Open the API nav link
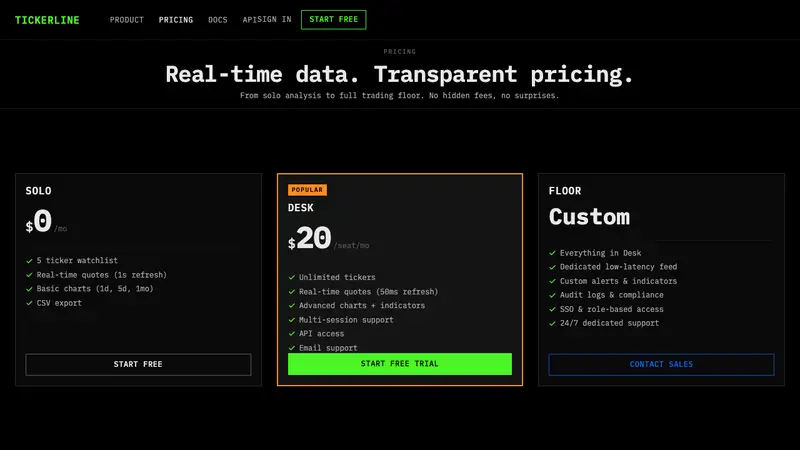This screenshot has width=800, height=450. tap(249, 19)
